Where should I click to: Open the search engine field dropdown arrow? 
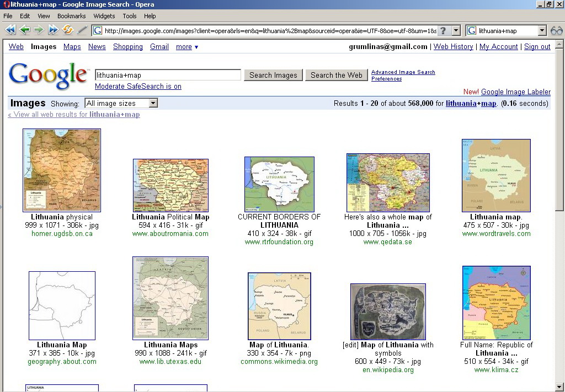coord(542,31)
